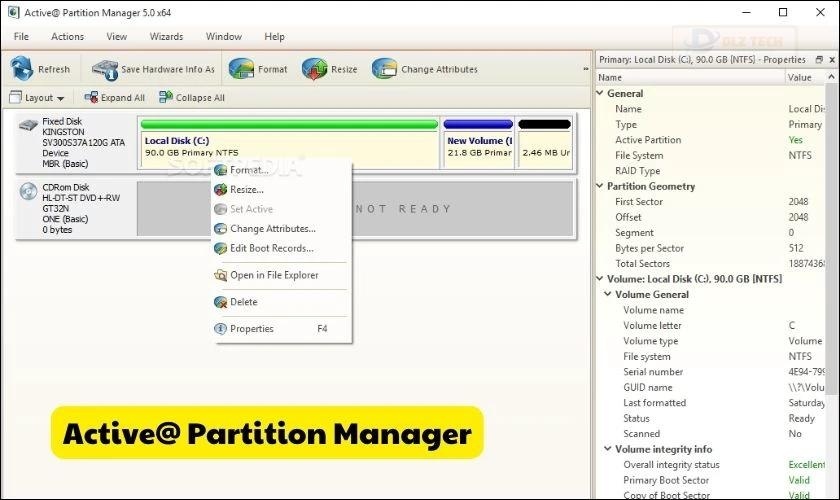The image size is (840, 500).
Task: Click the NOT READY CDRom area
Action: (405, 208)
